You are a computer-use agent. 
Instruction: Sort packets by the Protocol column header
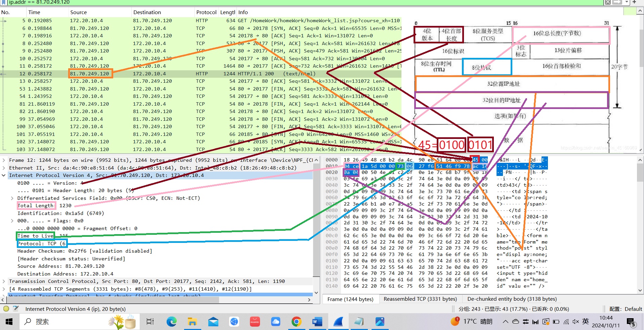point(206,12)
